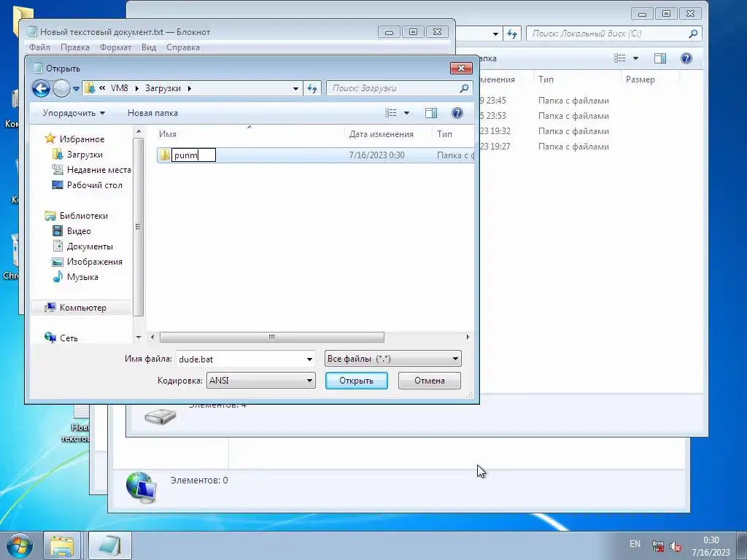Open the recent locations arrow beside the Forward button

coord(76,88)
